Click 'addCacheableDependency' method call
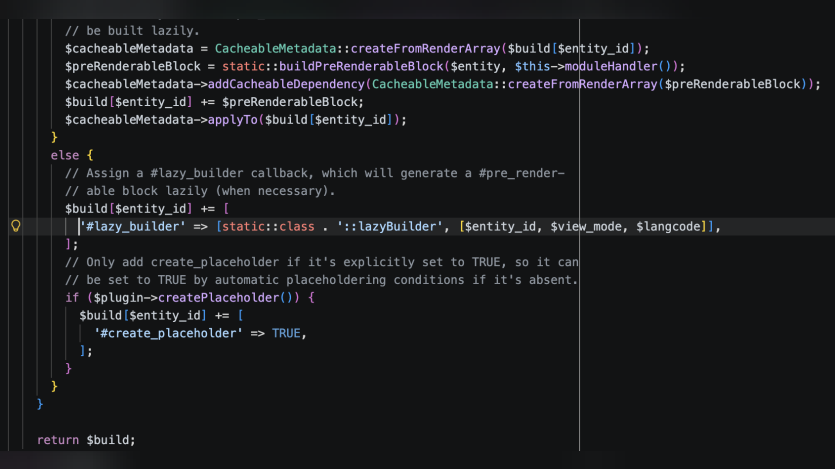 point(286,84)
